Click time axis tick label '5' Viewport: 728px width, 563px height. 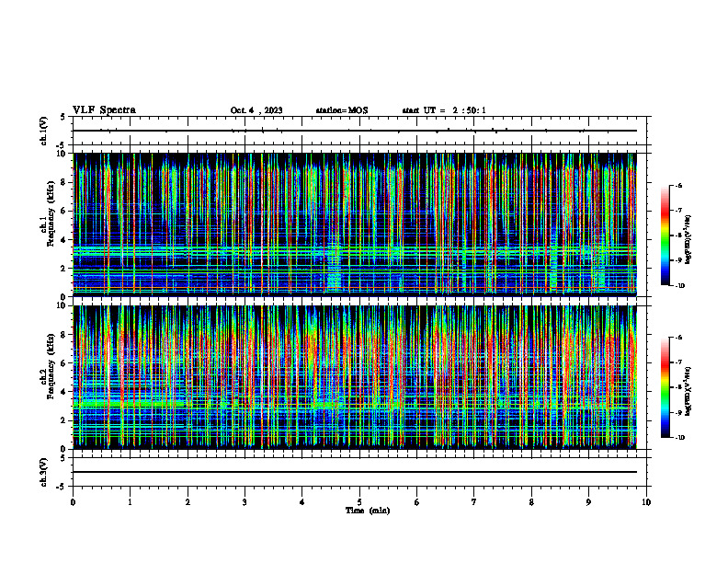359,502
